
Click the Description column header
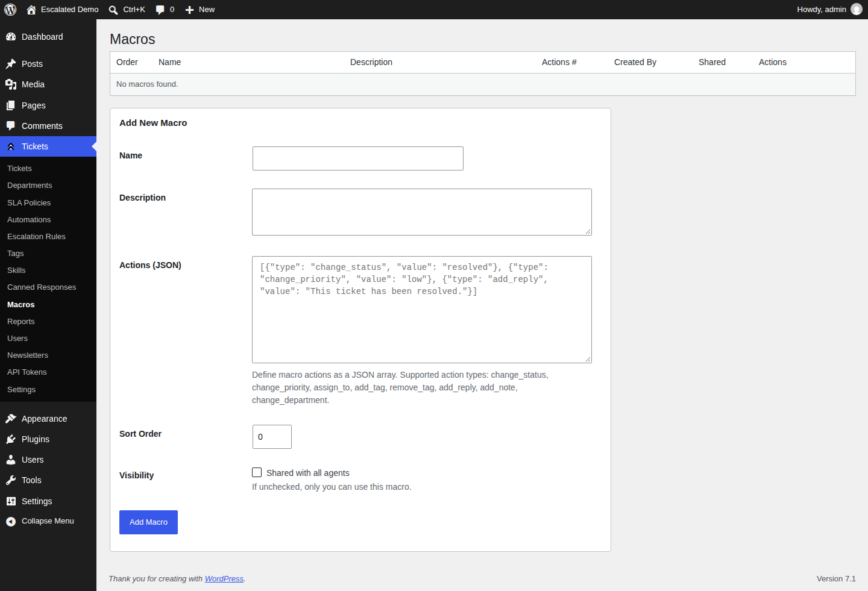(371, 62)
